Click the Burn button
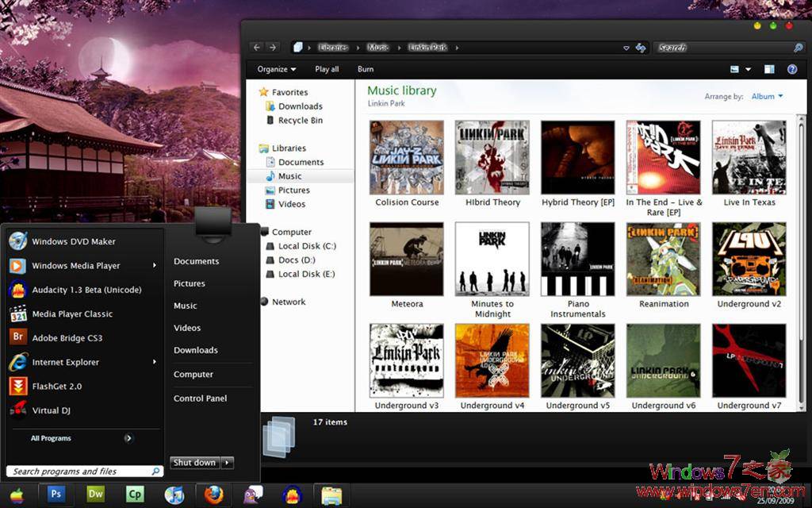Image resolution: width=812 pixels, height=508 pixels. [365, 69]
